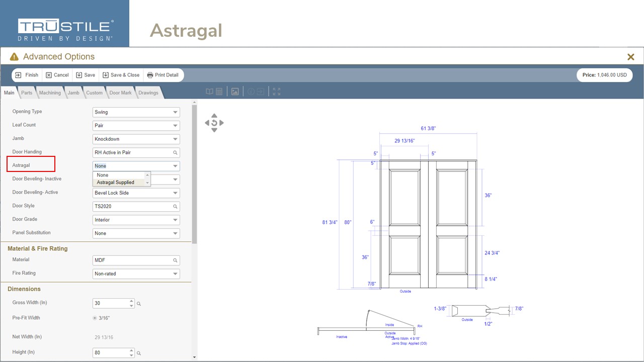This screenshot has height=362, width=644.
Task: Pan the drawing left with arrow
Action: point(207,123)
